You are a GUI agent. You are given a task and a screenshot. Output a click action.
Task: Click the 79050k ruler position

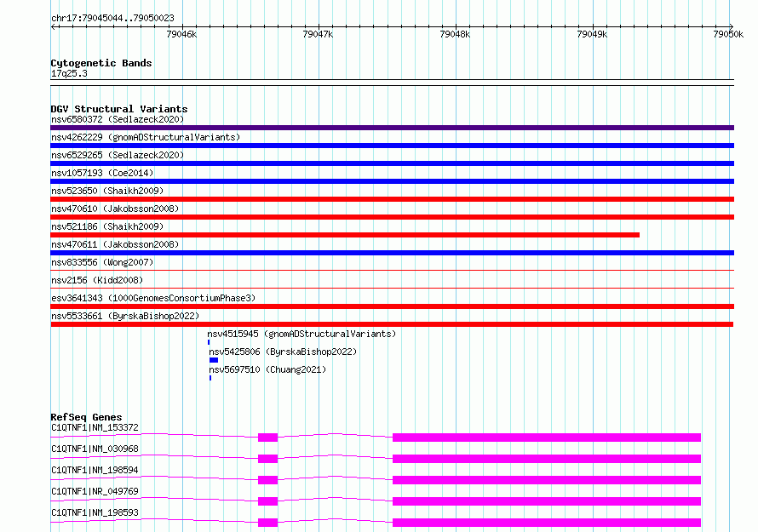pos(728,34)
